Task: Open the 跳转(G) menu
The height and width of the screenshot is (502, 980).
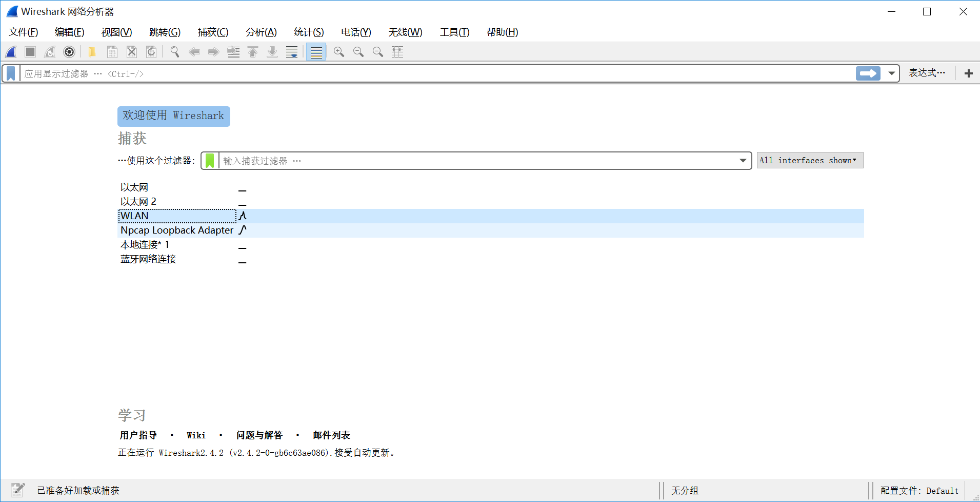Action: 165,32
